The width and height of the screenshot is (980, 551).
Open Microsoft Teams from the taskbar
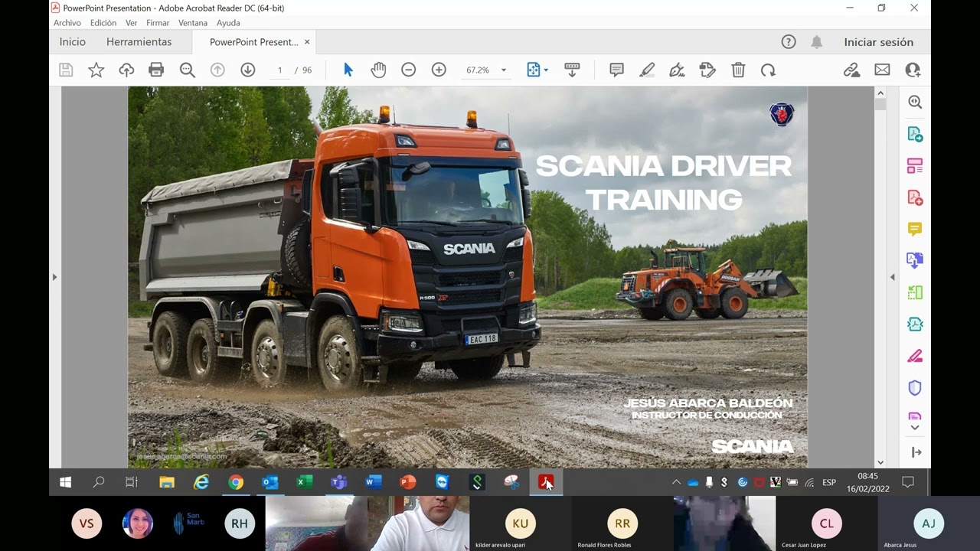click(338, 482)
